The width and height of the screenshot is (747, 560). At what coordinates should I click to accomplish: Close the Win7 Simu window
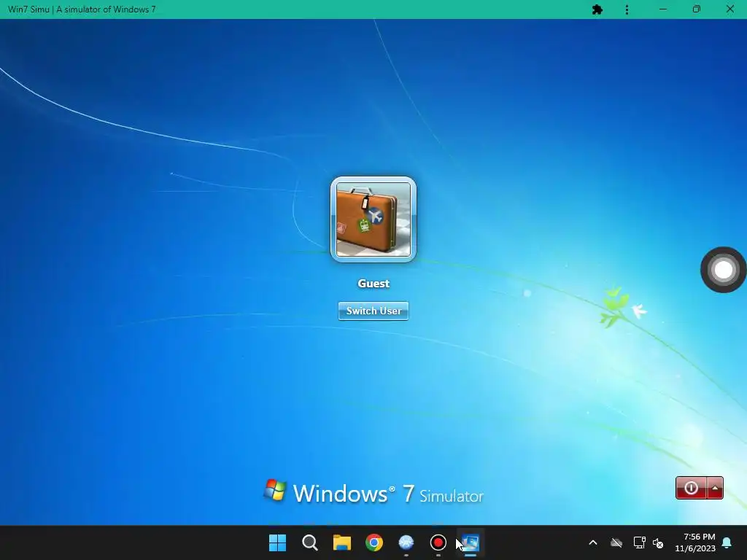(x=729, y=9)
